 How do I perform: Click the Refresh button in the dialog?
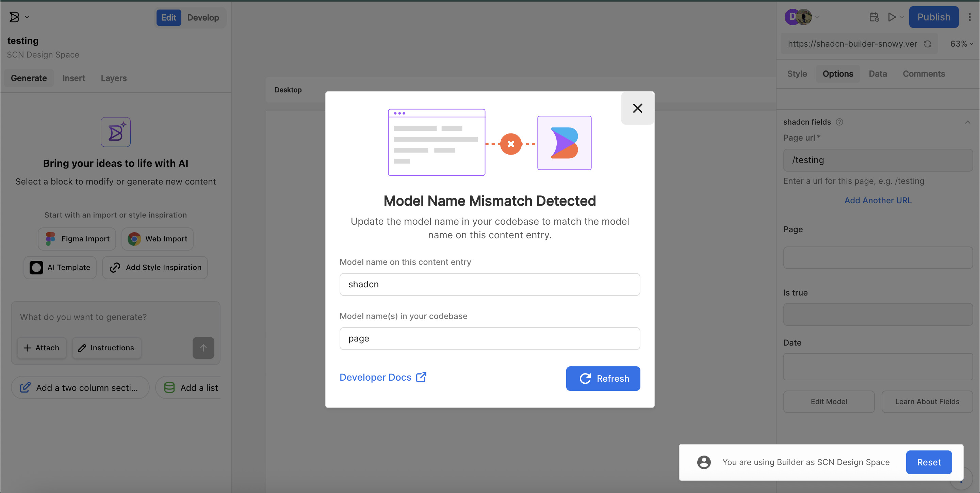point(603,378)
